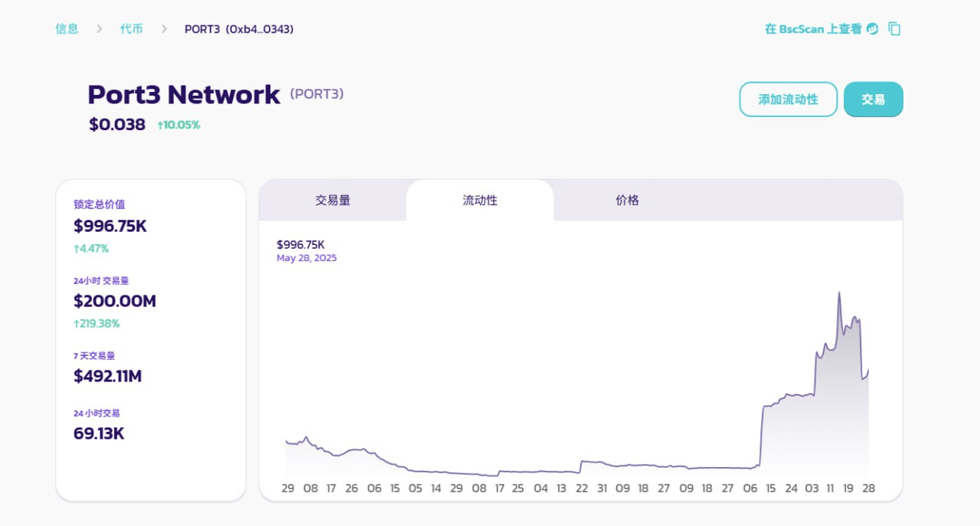Click the 添加流动性 button
The image size is (980, 526).
789,100
